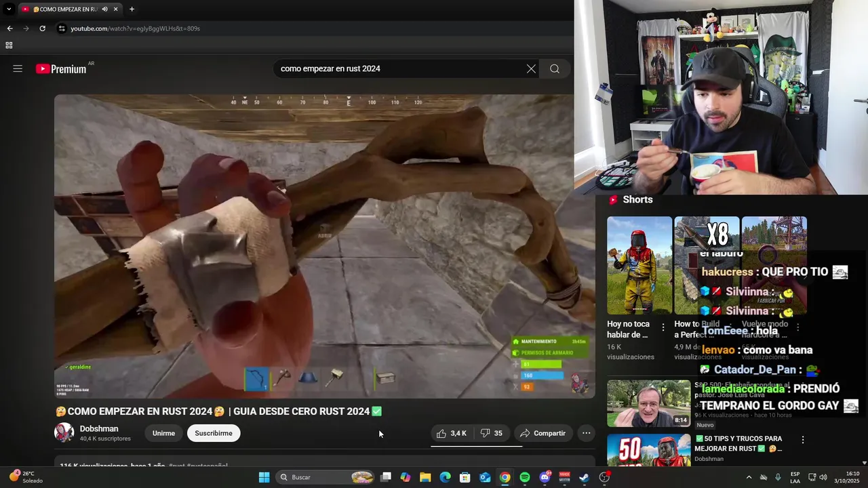Click the Unirme button

click(163, 433)
